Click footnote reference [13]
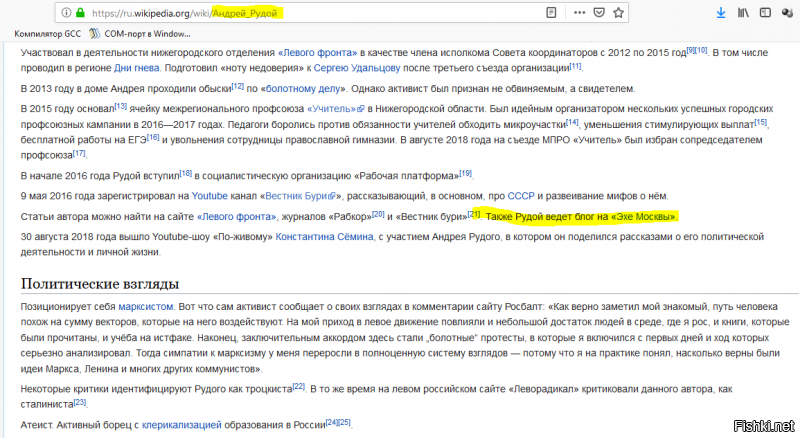The height and width of the screenshot is (438, 800). click(120, 106)
